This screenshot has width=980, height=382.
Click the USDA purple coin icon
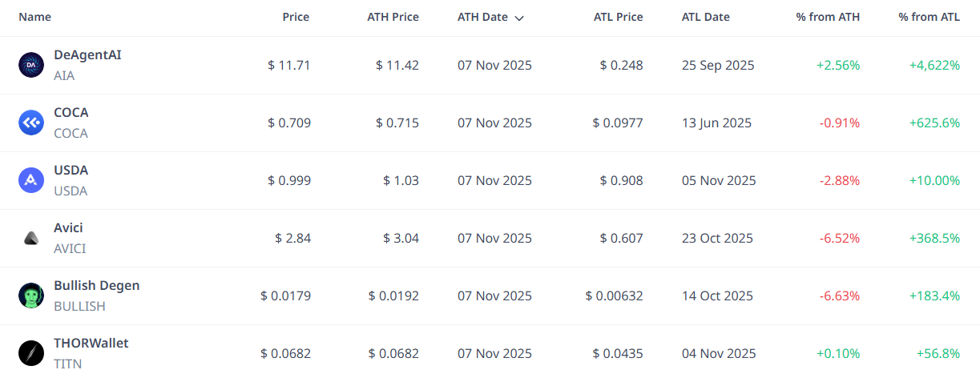click(x=31, y=180)
